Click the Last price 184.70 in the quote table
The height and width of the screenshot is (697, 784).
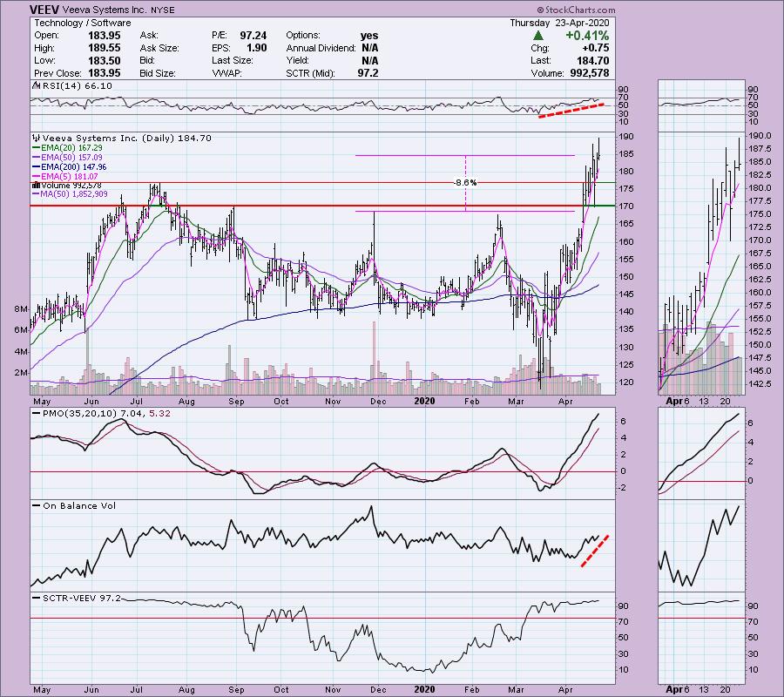click(x=593, y=60)
